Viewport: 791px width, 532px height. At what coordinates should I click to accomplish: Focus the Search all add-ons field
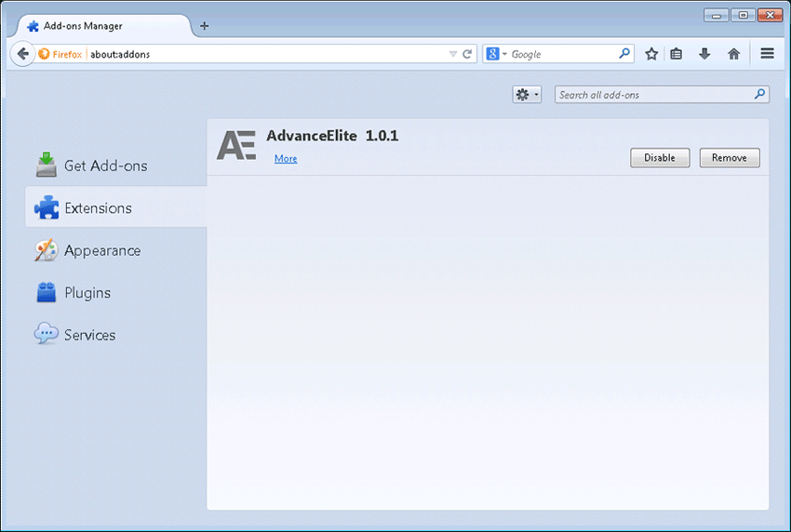click(653, 94)
